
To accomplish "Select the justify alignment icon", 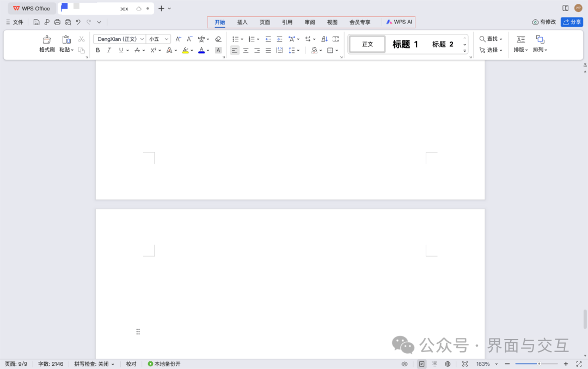I will [268, 50].
